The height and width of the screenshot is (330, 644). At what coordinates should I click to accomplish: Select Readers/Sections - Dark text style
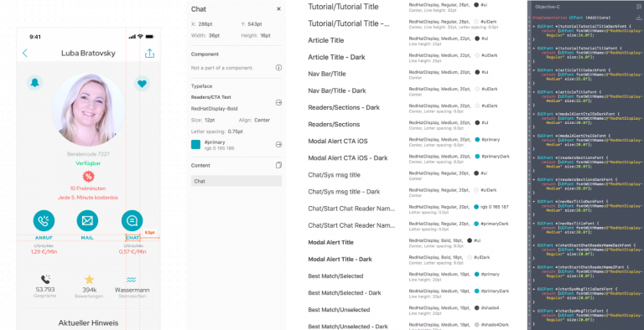tap(344, 107)
